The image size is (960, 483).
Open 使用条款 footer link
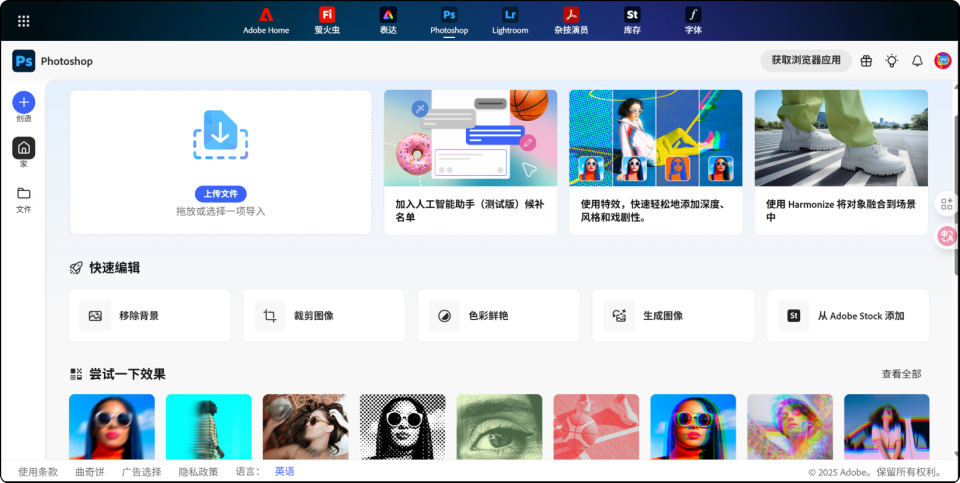click(x=38, y=471)
